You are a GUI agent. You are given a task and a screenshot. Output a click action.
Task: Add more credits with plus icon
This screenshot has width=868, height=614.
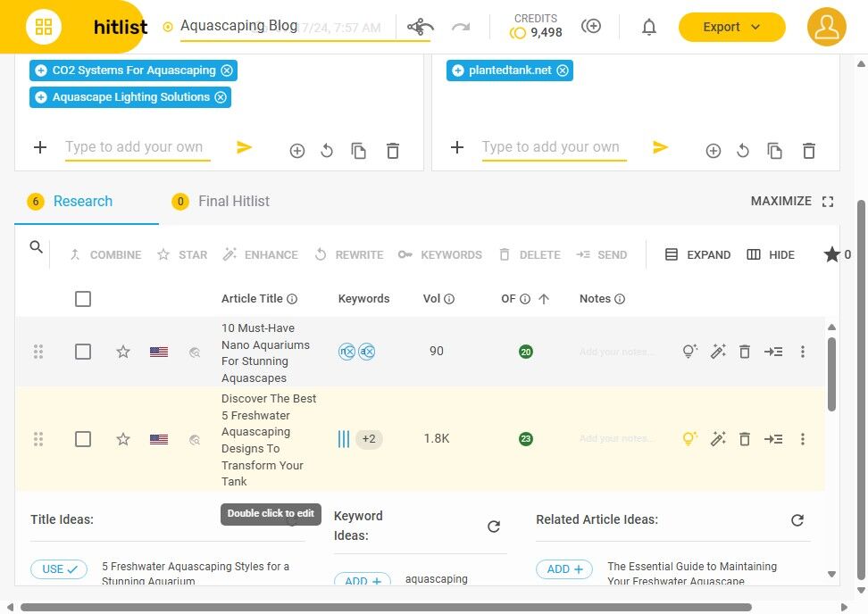(x=590, y=26)
